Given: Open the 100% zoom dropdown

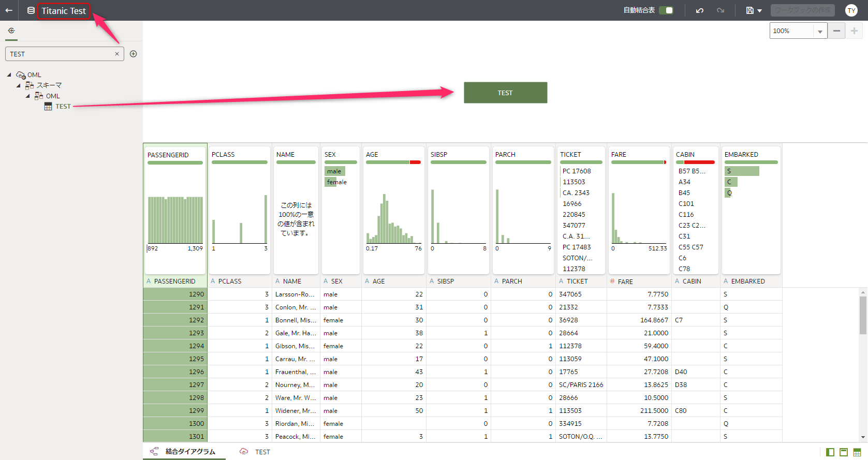Looking at the screenshot, I should click(x=820, y=32).
